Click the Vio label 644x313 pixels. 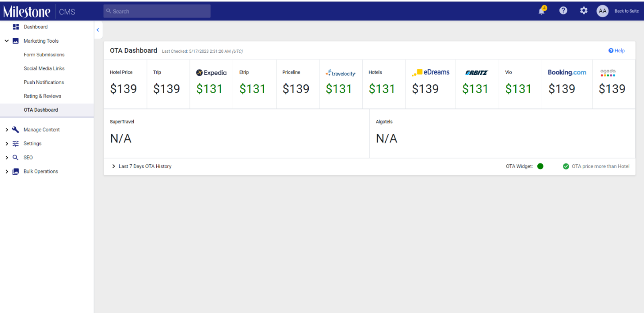[508, 72]
